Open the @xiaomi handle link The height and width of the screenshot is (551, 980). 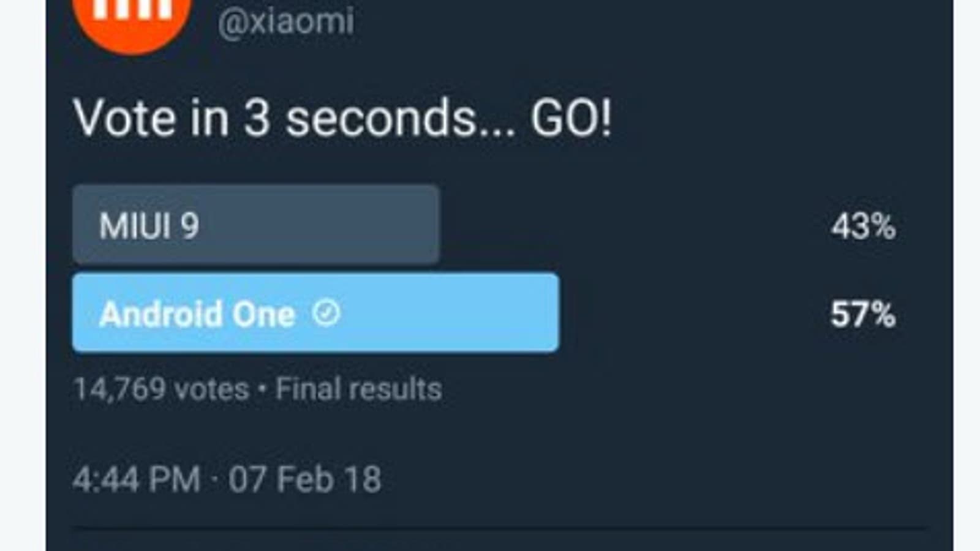coord(286,22)
